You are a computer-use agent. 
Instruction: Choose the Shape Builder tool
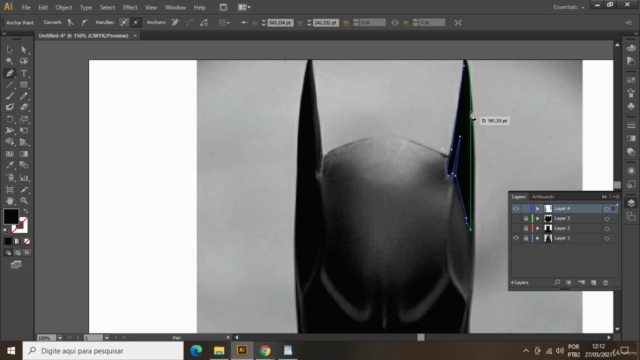pos(9,142)
